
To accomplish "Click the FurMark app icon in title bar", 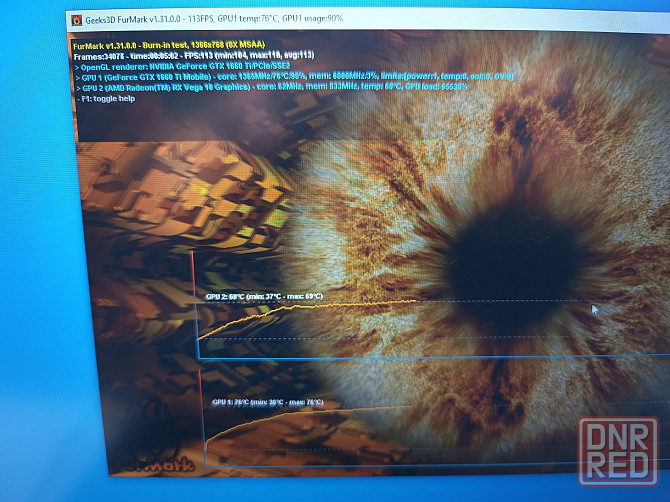I will coord(77,21).
